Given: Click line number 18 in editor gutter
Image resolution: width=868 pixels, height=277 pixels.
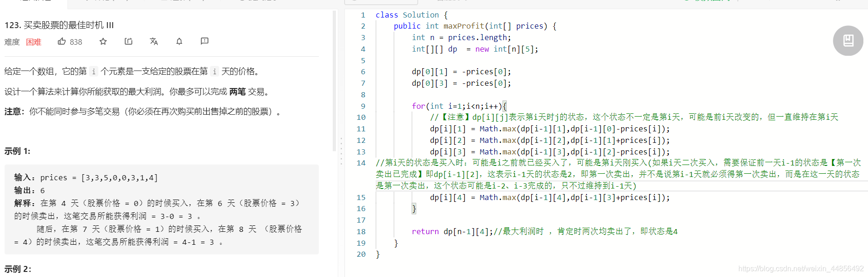Looking at the screenshot, I should click(x=361, y=231).
